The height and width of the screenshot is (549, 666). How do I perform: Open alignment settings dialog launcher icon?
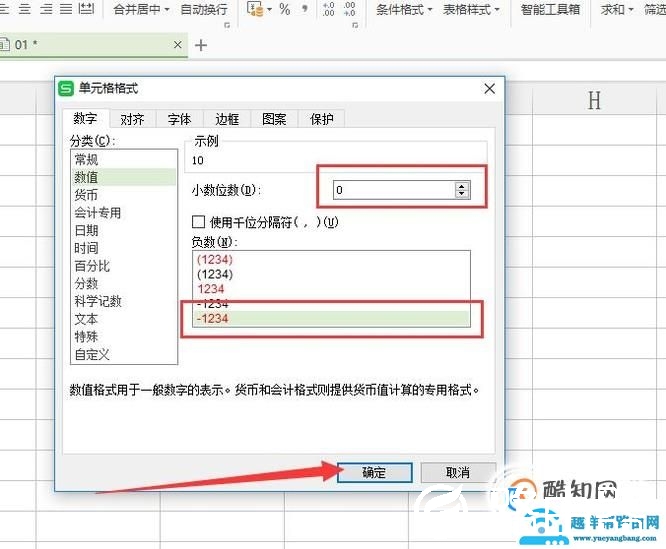click(x=227, y=25)
